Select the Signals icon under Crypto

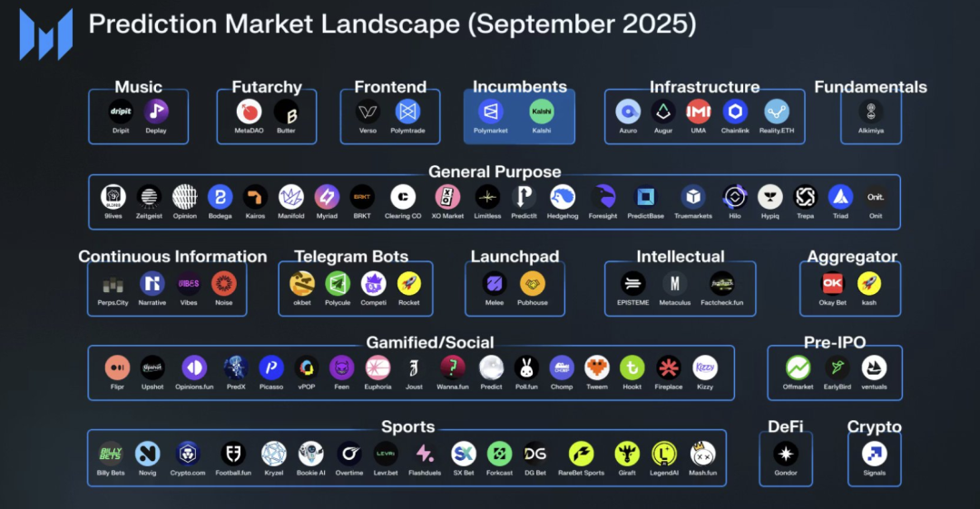pos(875,454)
